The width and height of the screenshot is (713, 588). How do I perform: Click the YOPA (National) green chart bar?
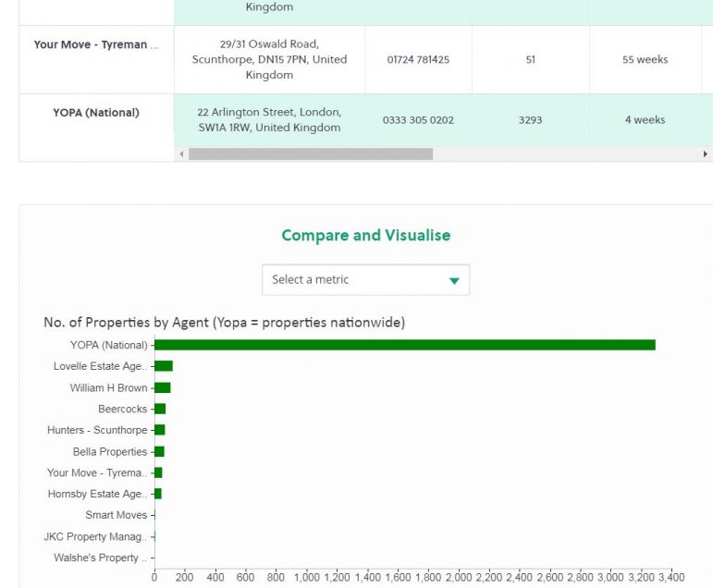pos(405,345)
